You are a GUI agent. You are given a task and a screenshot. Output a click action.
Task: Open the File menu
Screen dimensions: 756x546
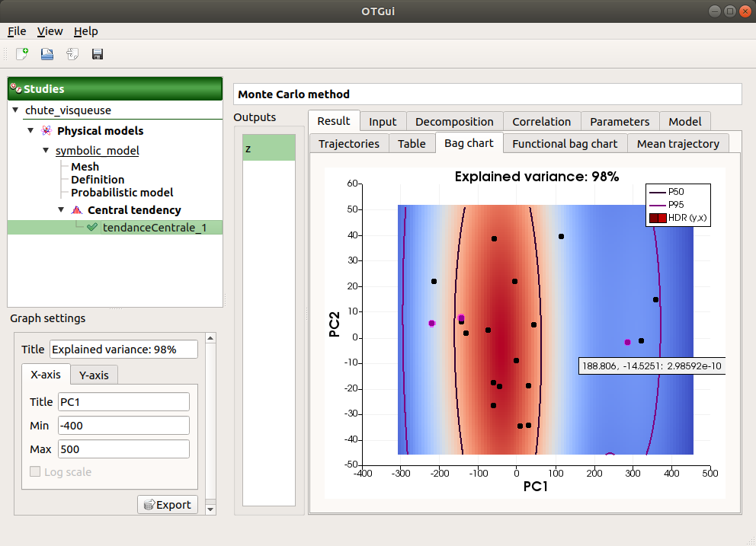tap(17, 31)
